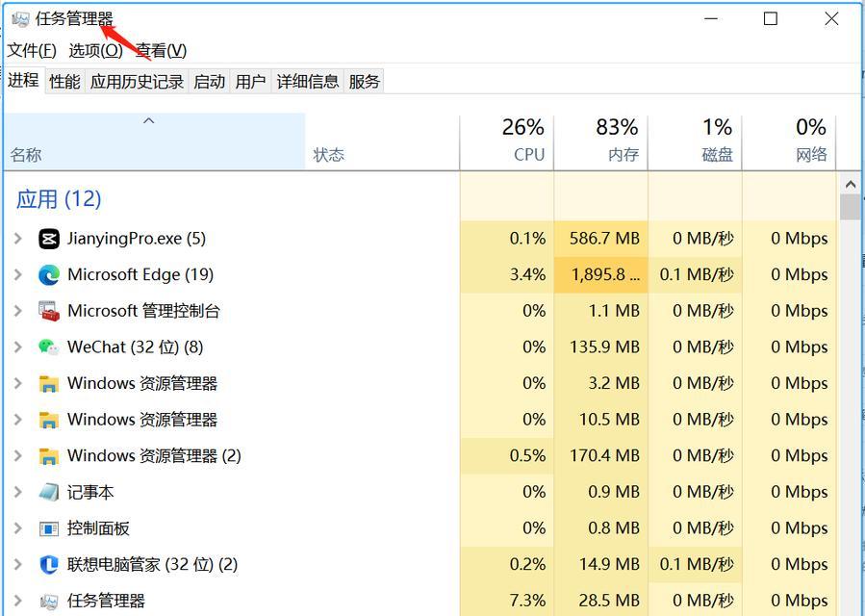Switch to the 服务 tab
This screenshot has height=616, width=865.
pyautogui.click(x=364, y=82)
